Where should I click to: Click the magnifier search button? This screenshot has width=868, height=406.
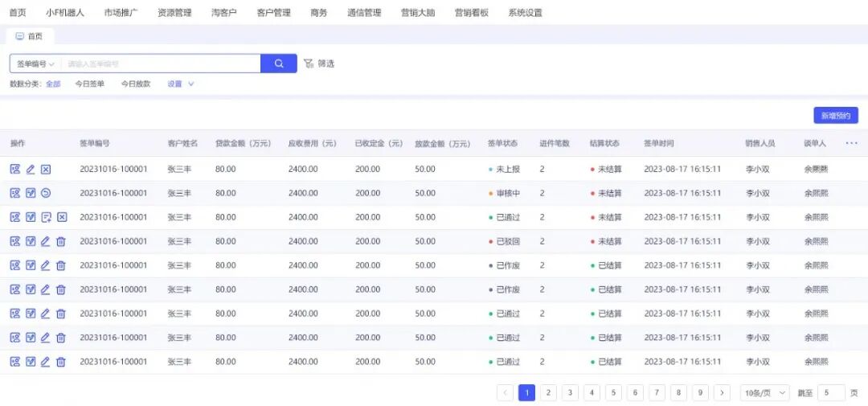click(x=278, y=64)
